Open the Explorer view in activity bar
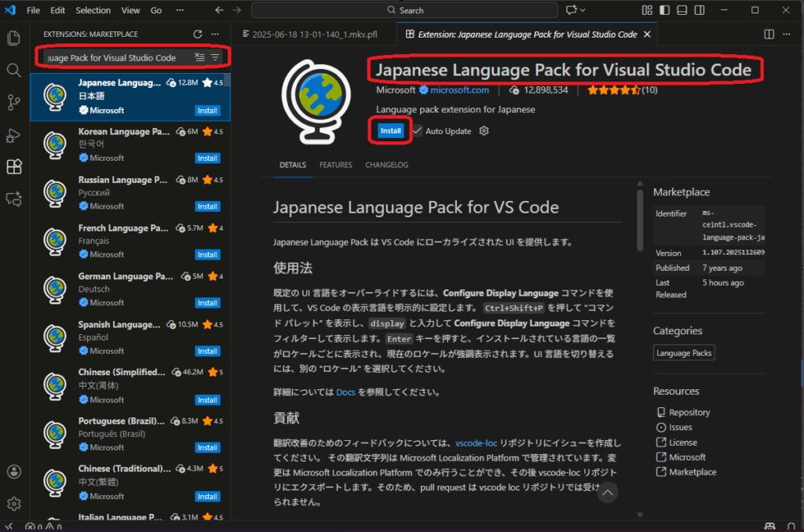804x532 pixels. coord(13,38)
